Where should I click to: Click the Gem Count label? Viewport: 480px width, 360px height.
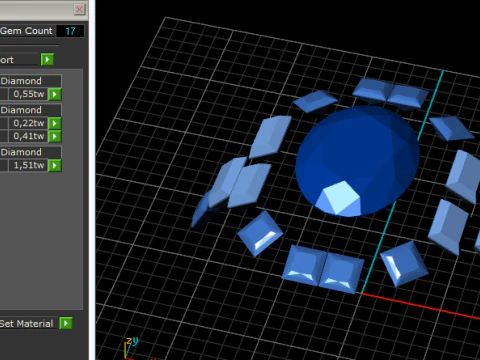26,31
